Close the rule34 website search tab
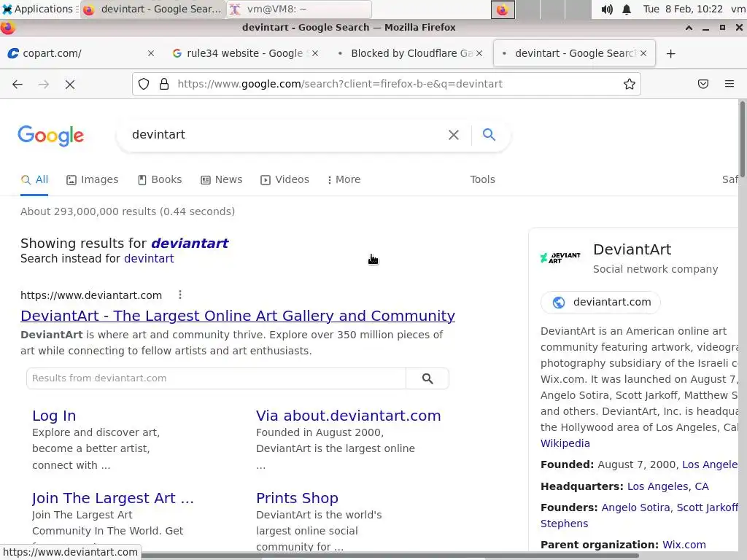The width and height of the screenshot is (747, 560). point(315,53)
